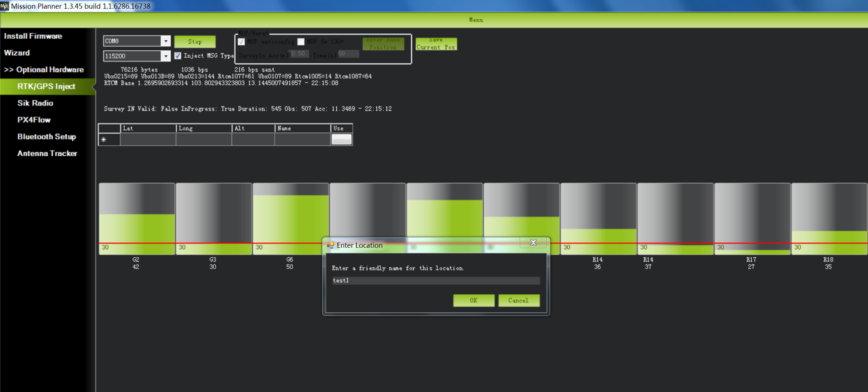Toggle the M8P autoconfig checkbox
This screenshot has width=868, height=392.
tap(241, 42)
